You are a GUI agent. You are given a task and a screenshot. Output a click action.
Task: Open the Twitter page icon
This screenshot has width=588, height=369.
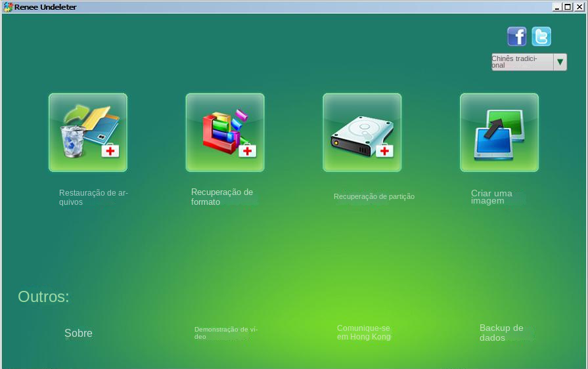[541, 36]
